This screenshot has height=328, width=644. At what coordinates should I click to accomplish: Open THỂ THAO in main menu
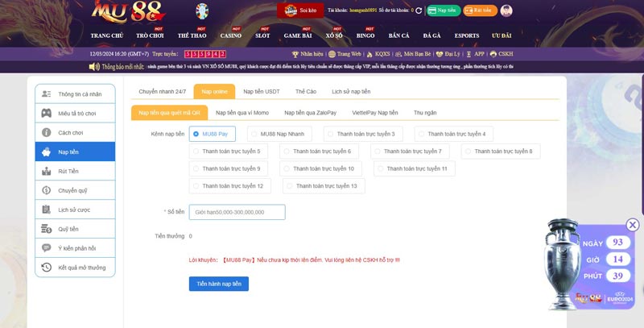(192, 35)
